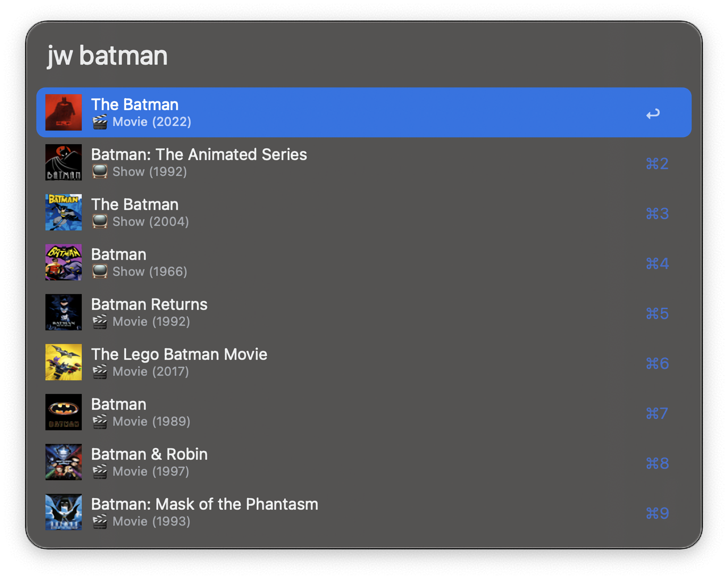This screenshot has width=728, height=579.
Task: Click the TV icon beside Show (2004)
Action: coord(100,221)
